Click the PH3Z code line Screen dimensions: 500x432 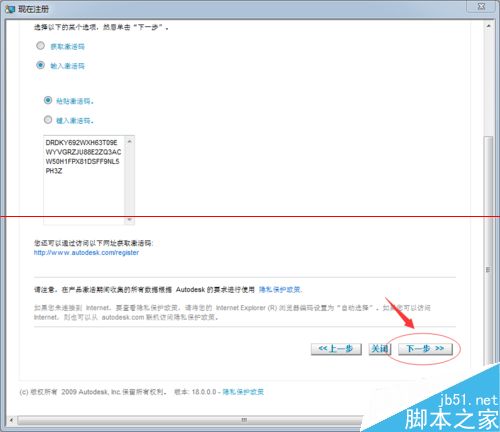54,171
